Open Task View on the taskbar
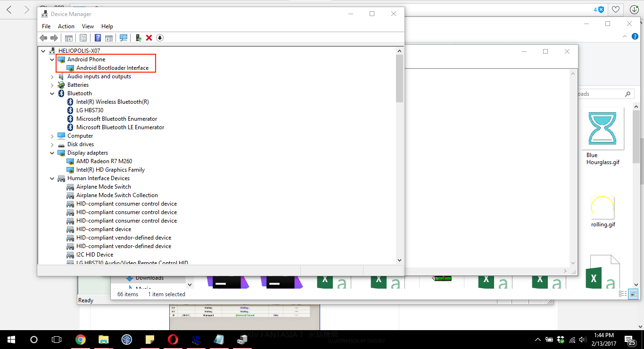Viewport: 644px width, 349px height. (x=57, y=340)
